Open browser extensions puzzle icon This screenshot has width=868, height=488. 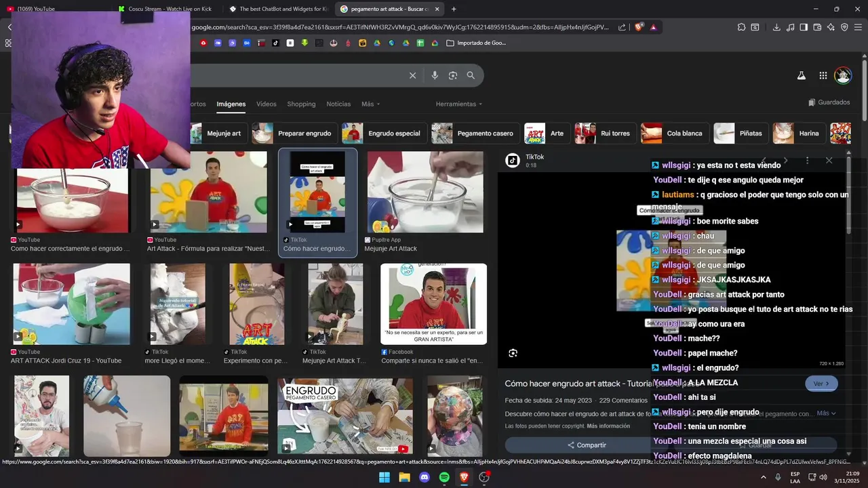coord(741,27)
